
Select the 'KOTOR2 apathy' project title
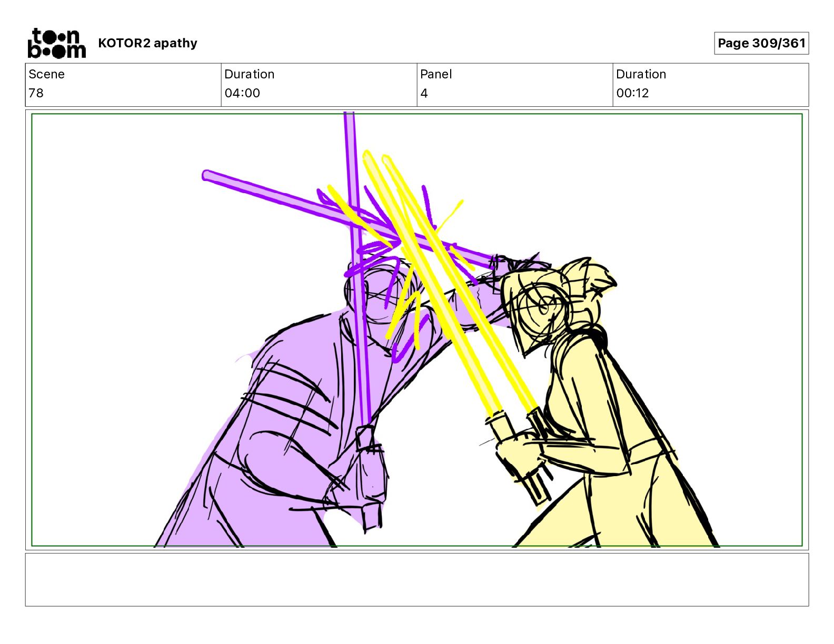pos(147,43)
